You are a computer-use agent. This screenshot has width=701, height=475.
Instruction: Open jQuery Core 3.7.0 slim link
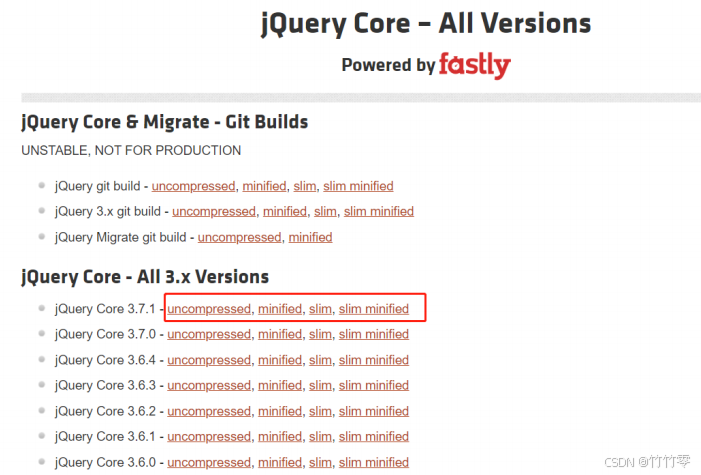point(320,334)
